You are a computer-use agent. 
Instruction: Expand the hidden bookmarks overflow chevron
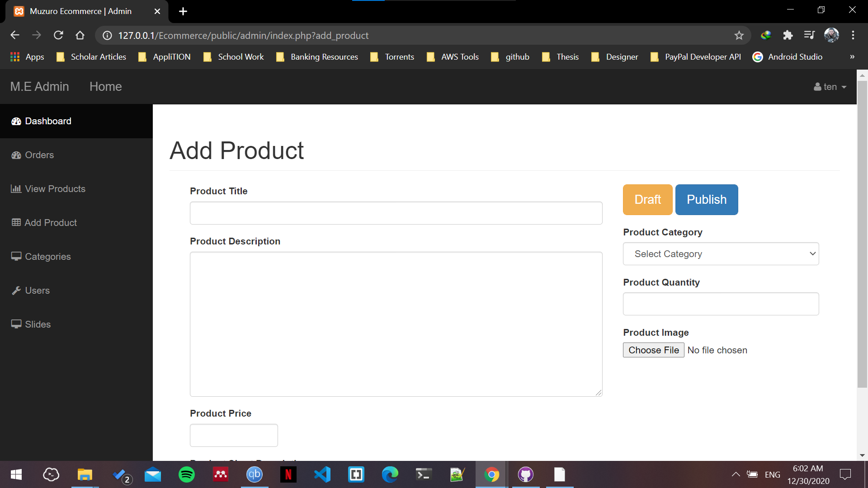coord(852,57)
